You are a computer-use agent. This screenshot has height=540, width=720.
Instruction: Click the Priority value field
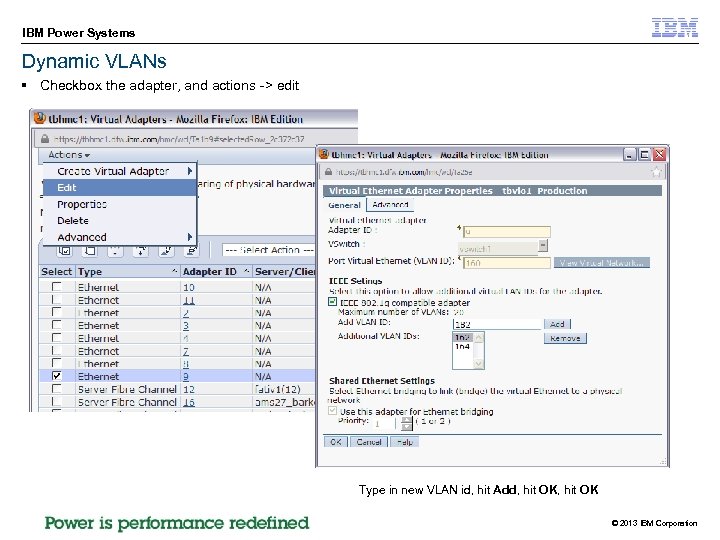[x=384, y=423]
